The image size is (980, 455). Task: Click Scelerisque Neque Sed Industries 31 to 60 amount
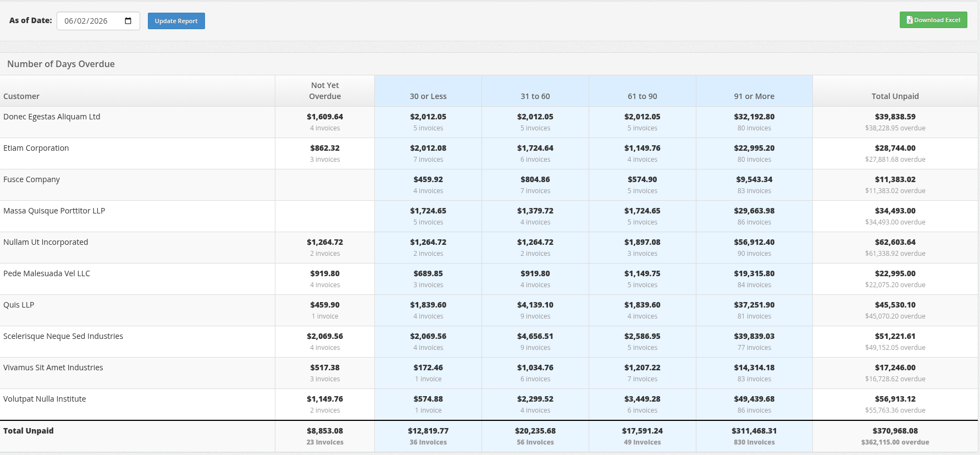[535, 336]
